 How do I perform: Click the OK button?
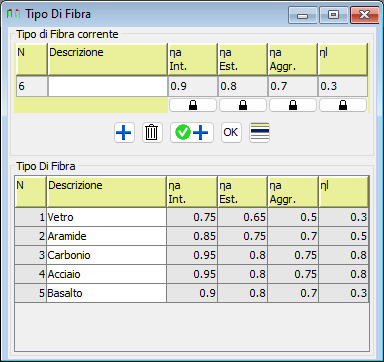click(231, 133)
